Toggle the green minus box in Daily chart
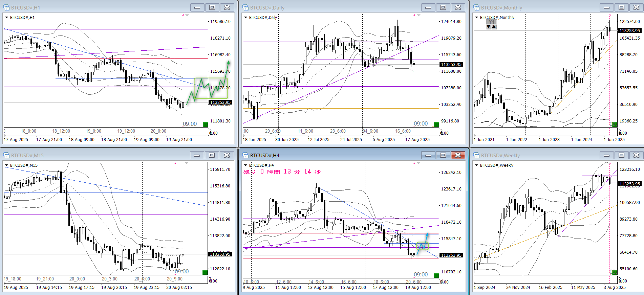Screen dimensions: 644x295 point(436,124)
